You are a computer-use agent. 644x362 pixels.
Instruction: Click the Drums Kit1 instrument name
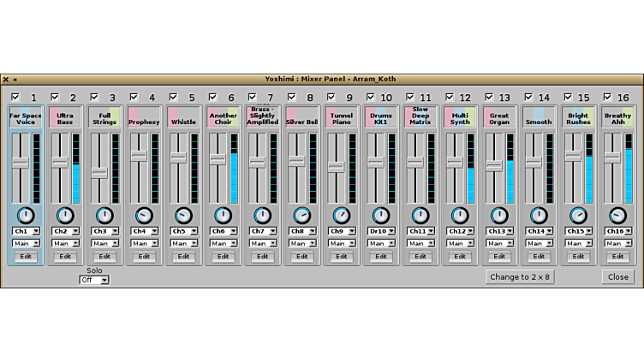click(381, 119)
